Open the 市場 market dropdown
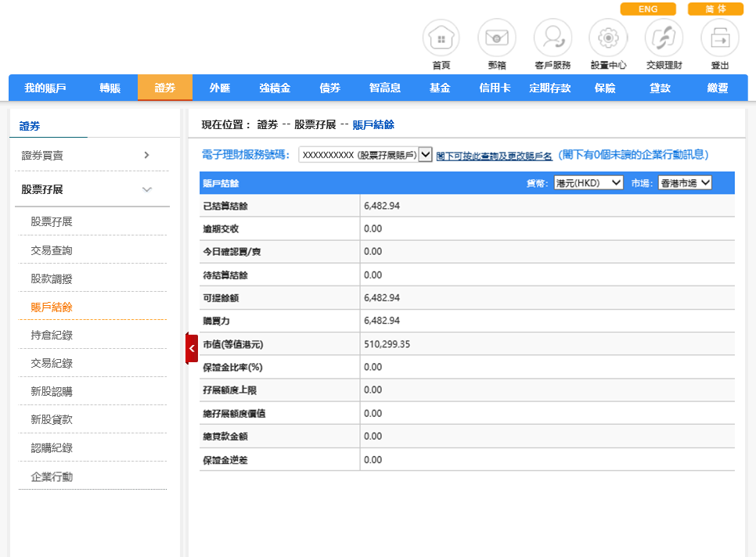The width and height of the screenshot is (756, 557). [684, 182]
